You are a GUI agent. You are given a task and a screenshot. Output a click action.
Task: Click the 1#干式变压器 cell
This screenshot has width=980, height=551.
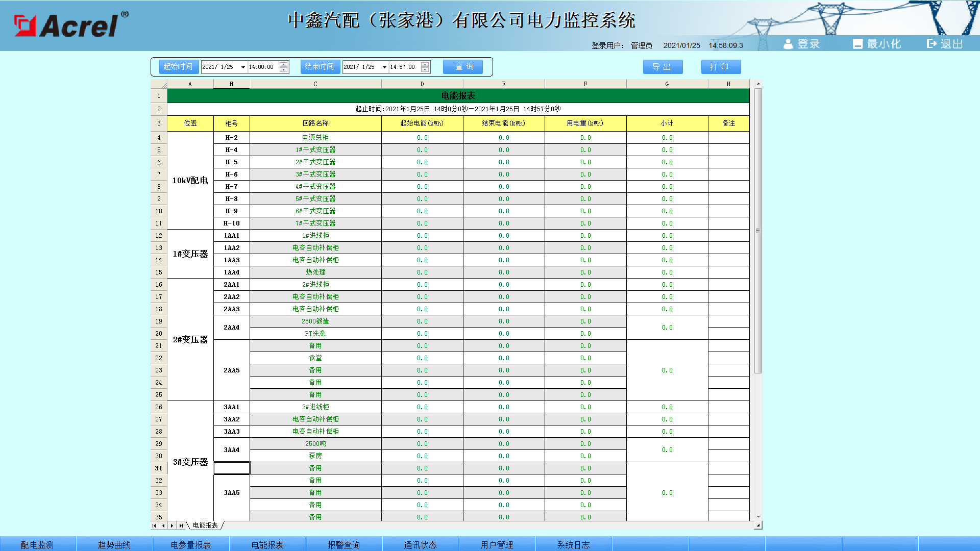tap(315, 150)
